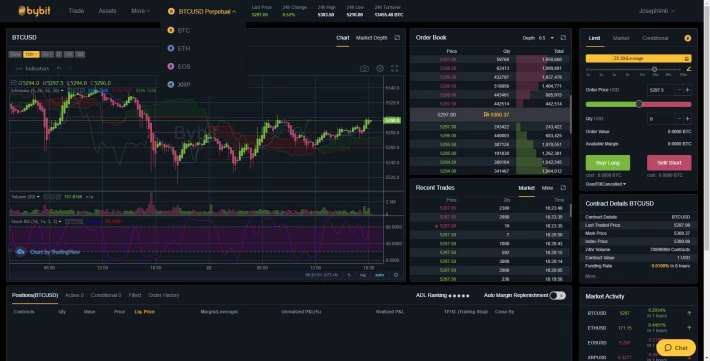Open GoodTillCancelled time-in-force dropdown
The width and height of the screenshot is (710, 361).
(x=606, y=184)
